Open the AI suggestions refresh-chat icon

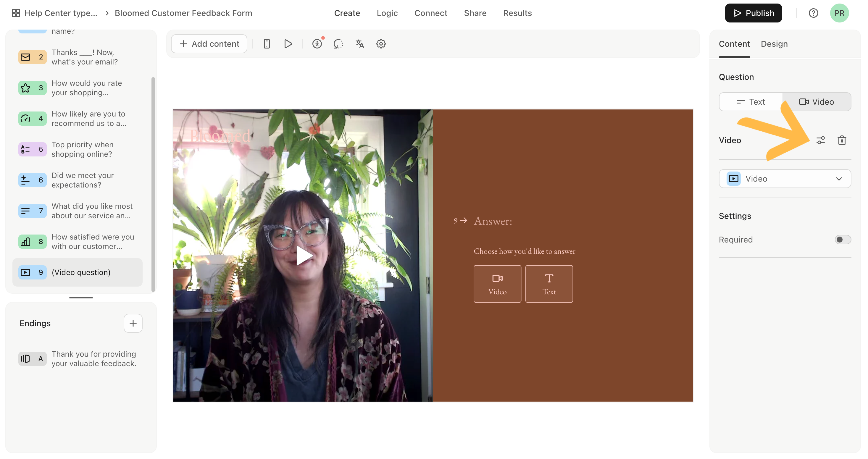(x=338, y=44)
